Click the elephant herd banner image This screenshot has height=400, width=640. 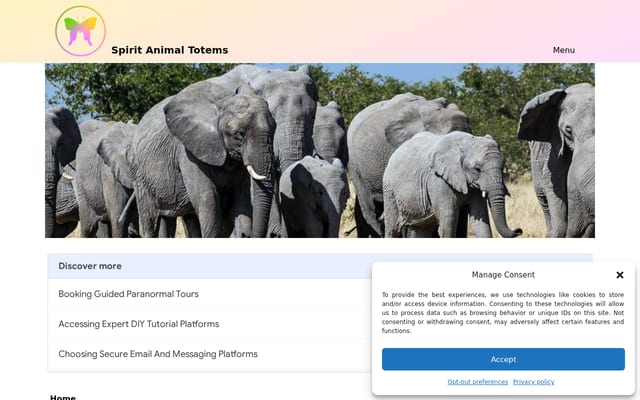[x=320, y=150]
